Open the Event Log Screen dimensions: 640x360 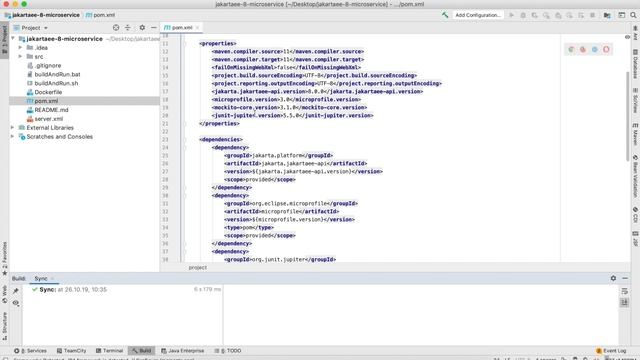[x=611, y=351]
